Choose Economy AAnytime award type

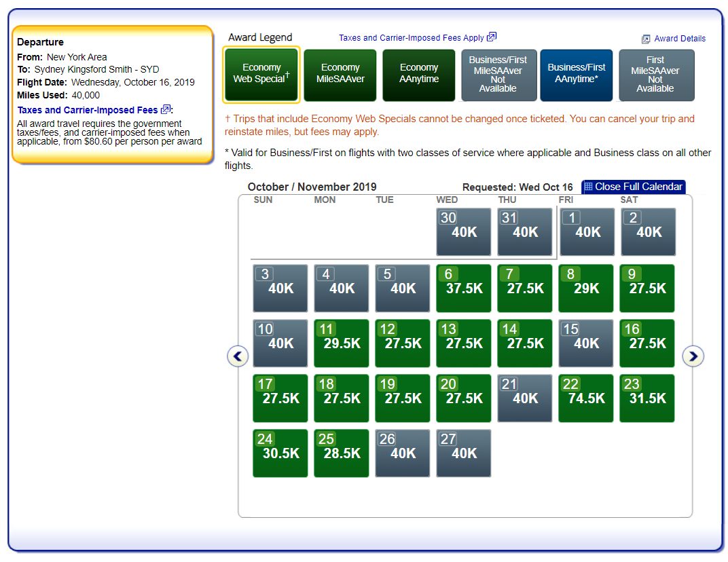point(419,74)
